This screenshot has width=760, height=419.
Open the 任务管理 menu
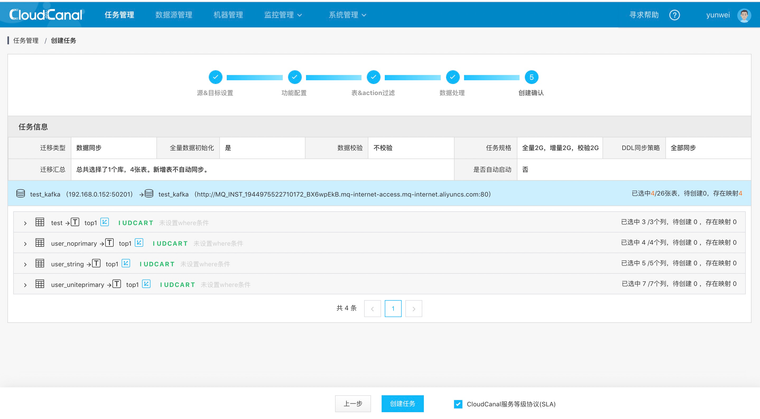click(119, 15)
